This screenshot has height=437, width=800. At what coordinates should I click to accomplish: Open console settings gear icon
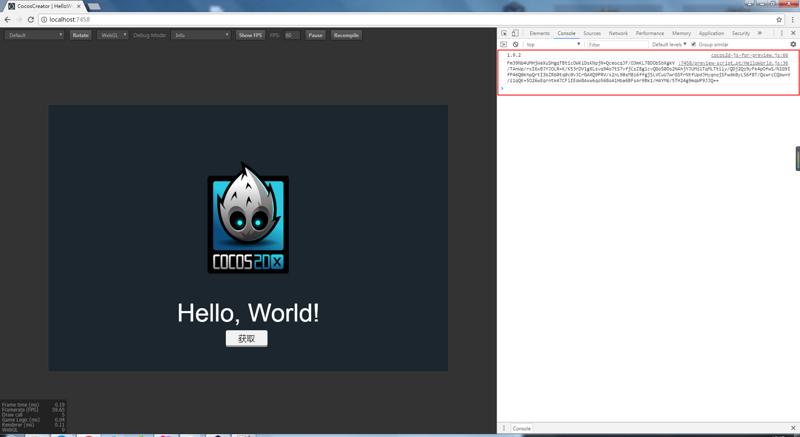click(793, 44)
